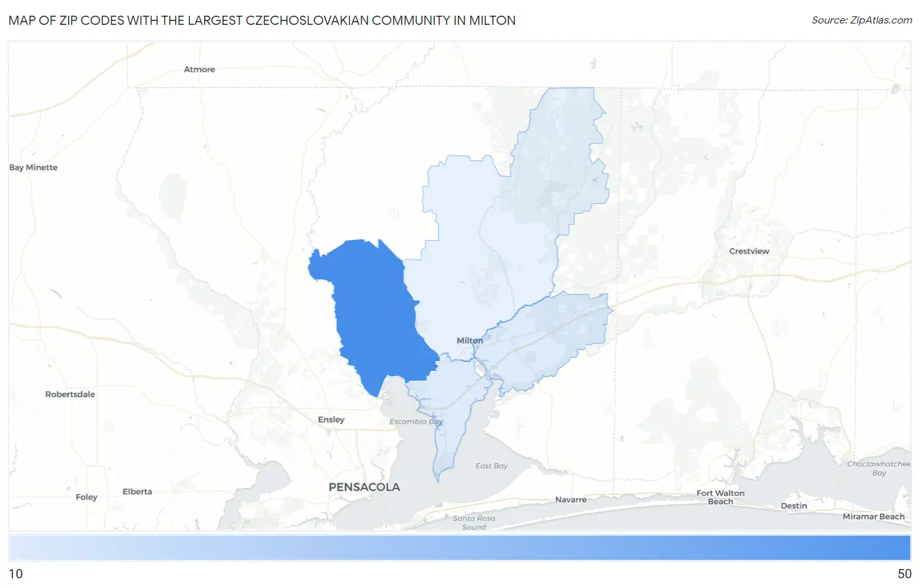This screenshot has height=588, width=920.
Task: Click the Destin label
Action: point(794,506)
